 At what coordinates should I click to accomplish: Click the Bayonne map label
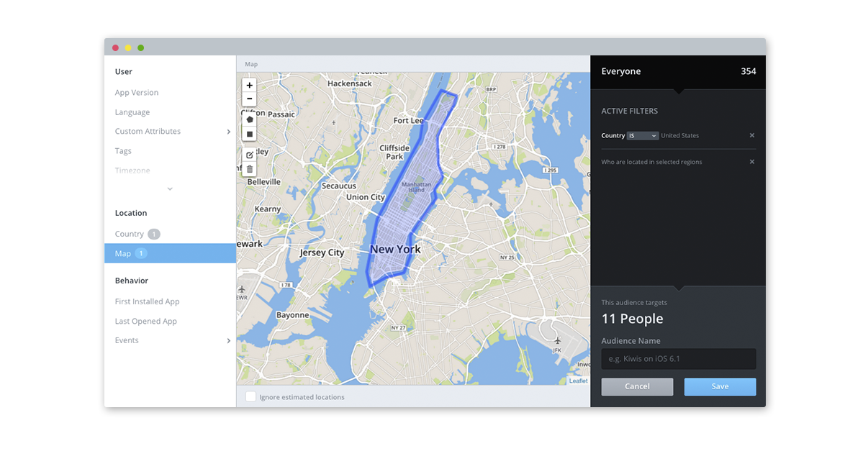pyautogui.click(x=293, y=315)
